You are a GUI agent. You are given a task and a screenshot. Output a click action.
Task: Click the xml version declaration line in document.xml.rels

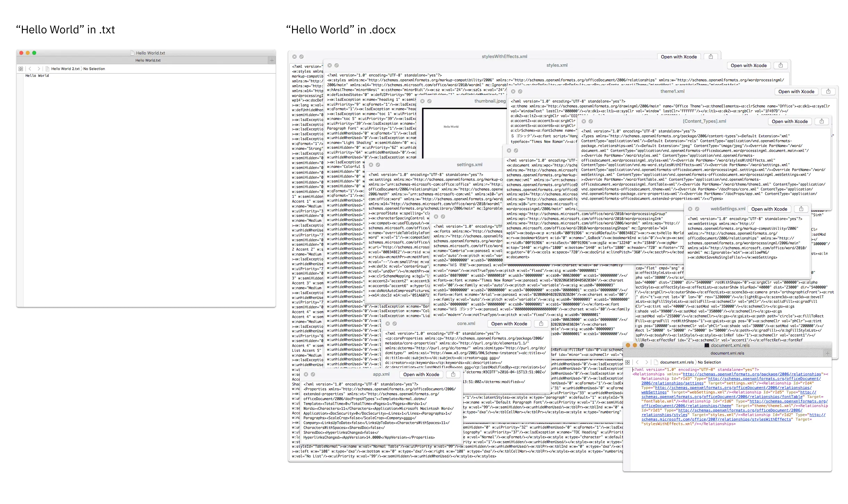click(696, 370)
